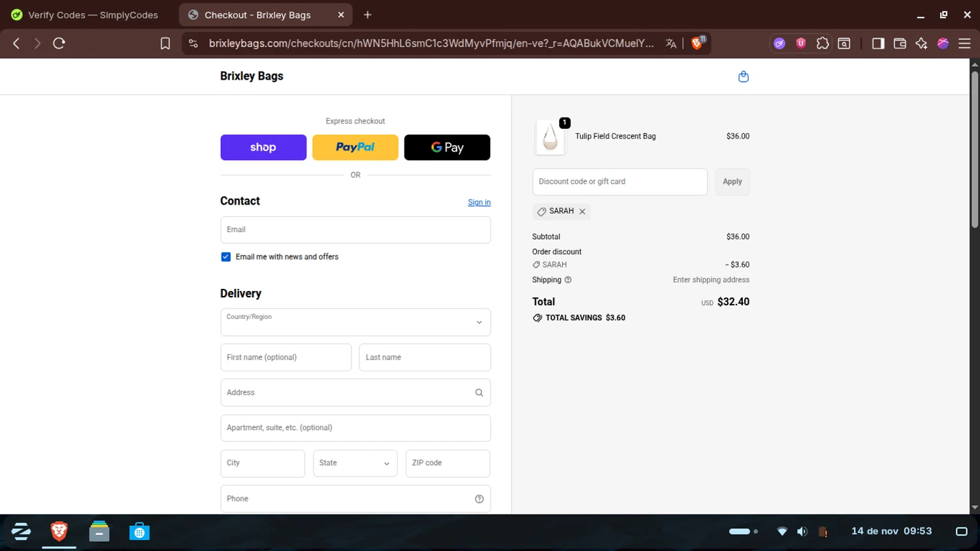
Task: Click the shipping info question icon
Action: (x=568, y=280)
